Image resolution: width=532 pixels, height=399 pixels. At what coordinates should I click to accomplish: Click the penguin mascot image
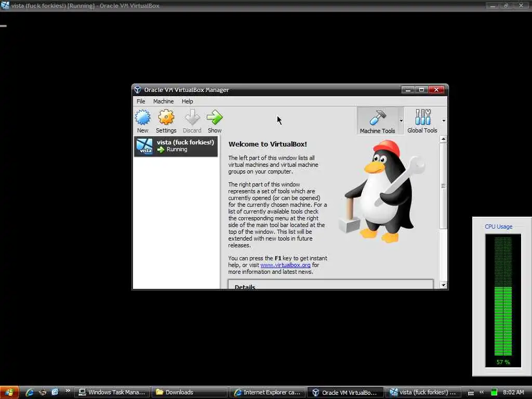tap(382, 191)
